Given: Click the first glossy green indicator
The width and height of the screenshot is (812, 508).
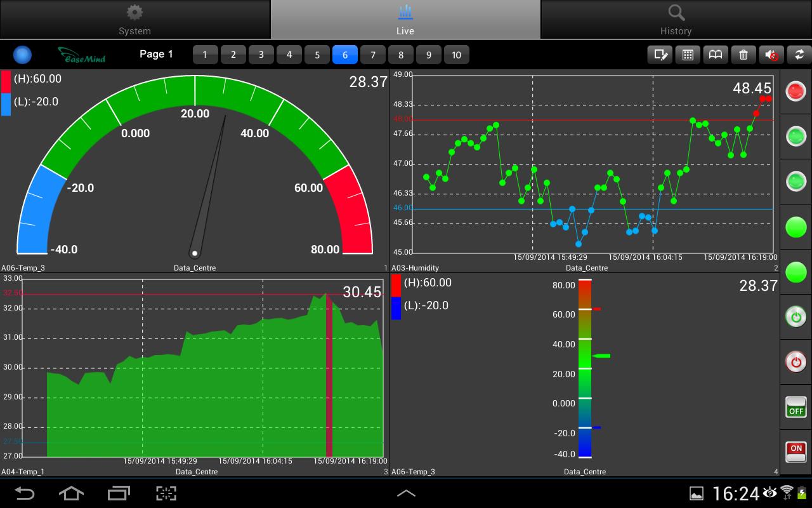Looking at the screenshot, I should tap(796, 137).
